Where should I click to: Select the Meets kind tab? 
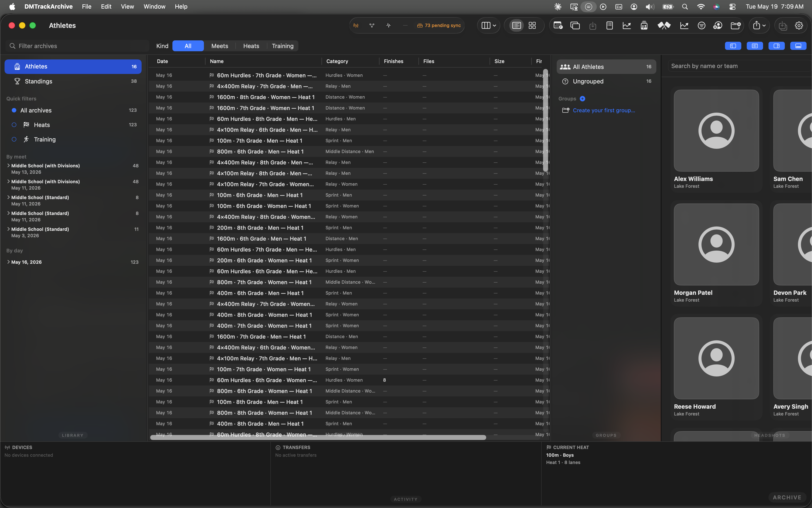click(220, 46)
